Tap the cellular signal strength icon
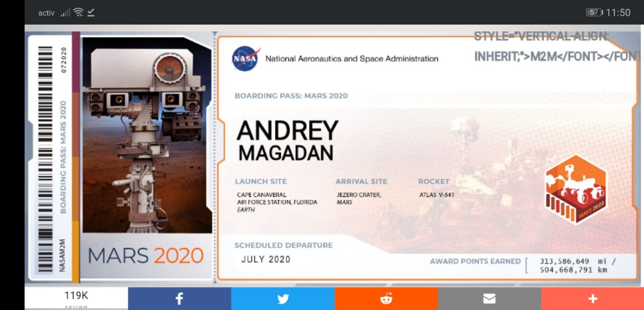The image size is (644, 310). point(66,13)
